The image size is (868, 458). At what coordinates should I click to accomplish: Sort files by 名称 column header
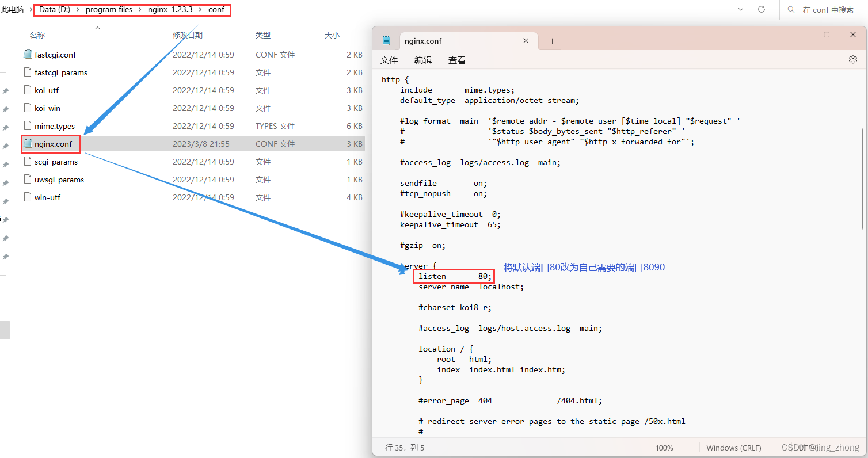coord(37,35)
